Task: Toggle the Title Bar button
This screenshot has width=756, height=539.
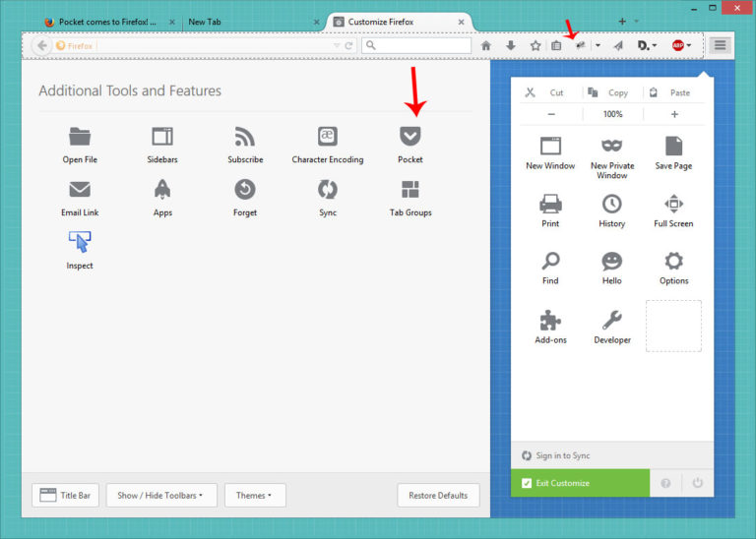Action: tap(66, 495)
